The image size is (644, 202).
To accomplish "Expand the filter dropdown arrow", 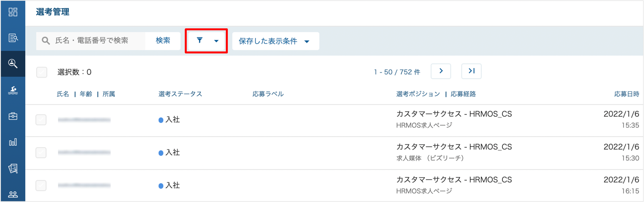I will pos(216,41).
